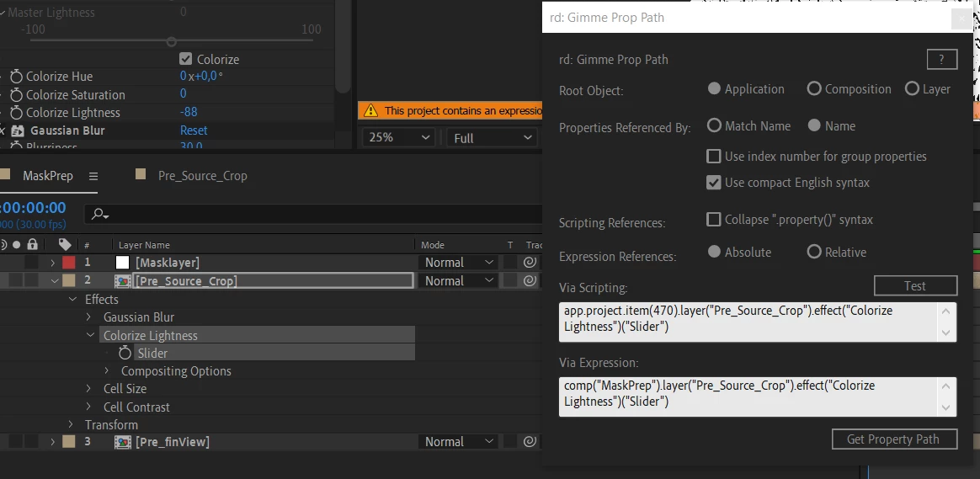Expand the Transform group
Viewport: 980px width, 479px height.
(x=71, y=424)
